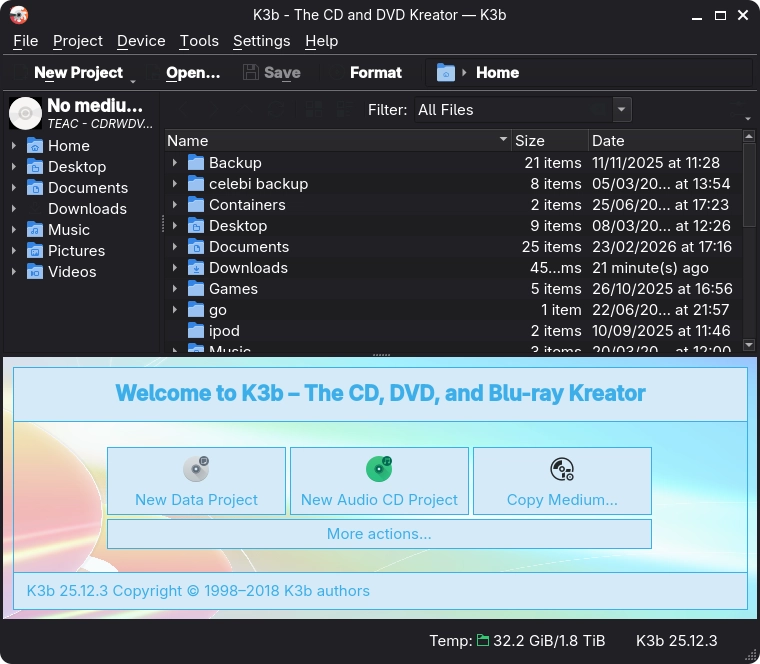Open the Help menu
Viewport: 760px width, 664px height.
pos(321,41)
